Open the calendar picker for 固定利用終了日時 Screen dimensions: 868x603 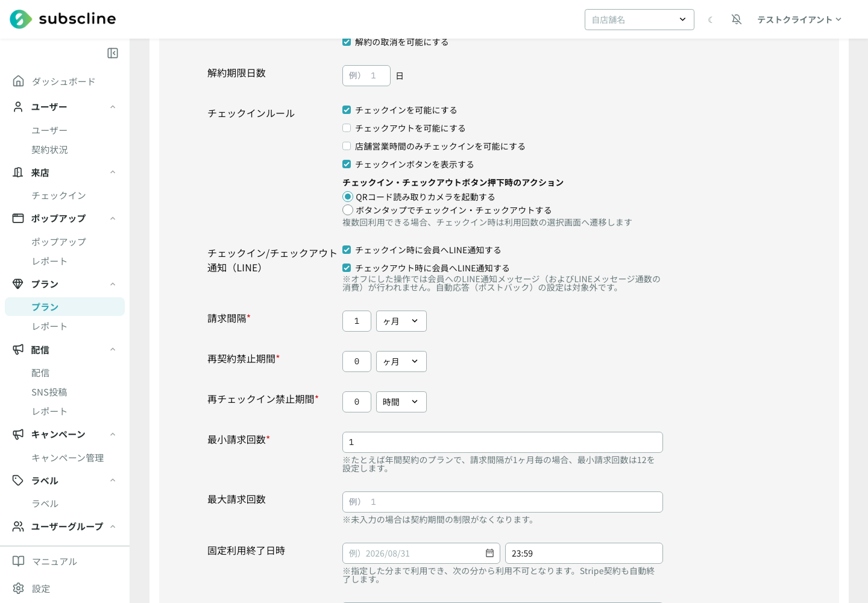pyautogui.click(x=489, y=553)
